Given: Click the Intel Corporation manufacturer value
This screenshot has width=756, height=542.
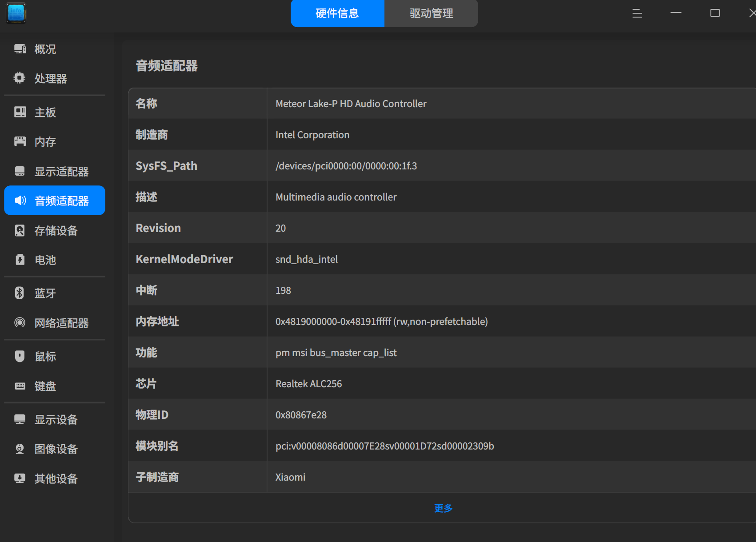Looking at the screenshot, I should pyautogui.click(x=312, y=135).
